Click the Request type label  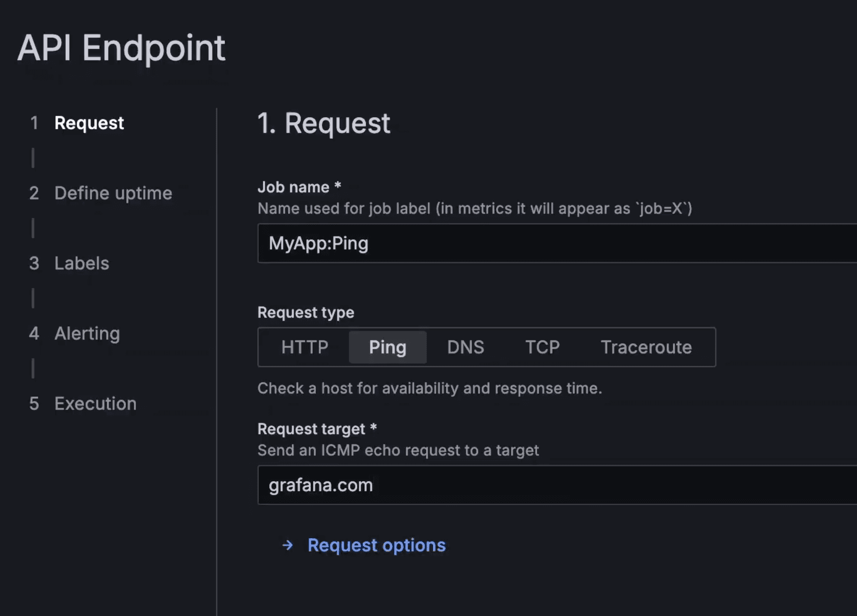click(306, 312)
